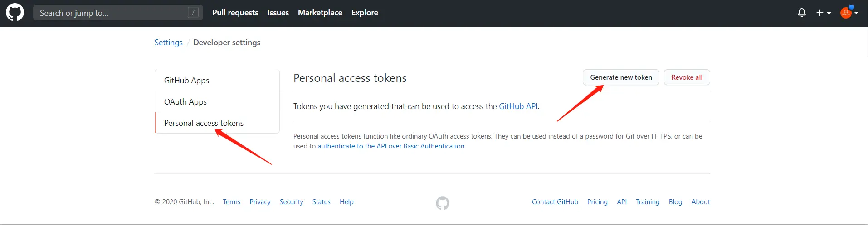
Task: Click the gray GitHub mark in footer
Action: click(x=442, y=203)
